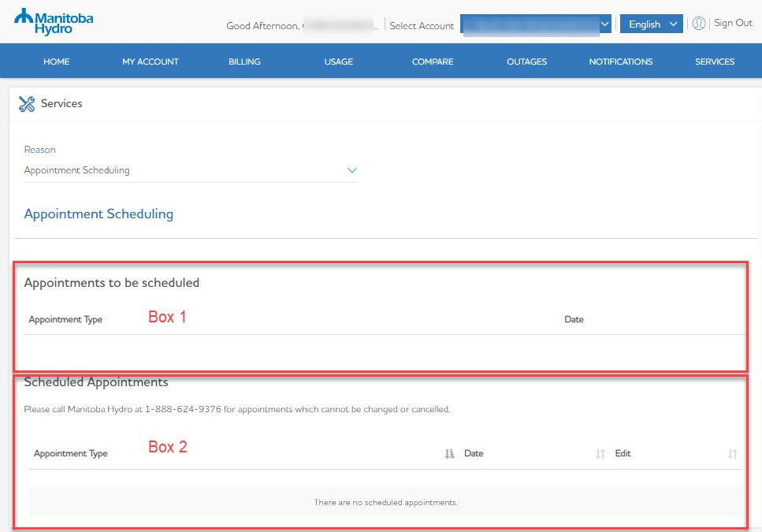The image size is (762, 532).
Task: Click the Manitoba Hydro logo
Action: click(x=54, y=19)
